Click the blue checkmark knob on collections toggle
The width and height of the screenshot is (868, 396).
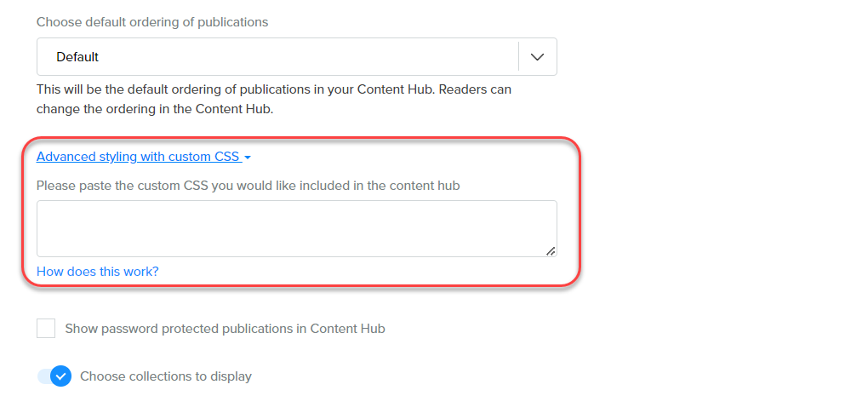tap(60, 376)
